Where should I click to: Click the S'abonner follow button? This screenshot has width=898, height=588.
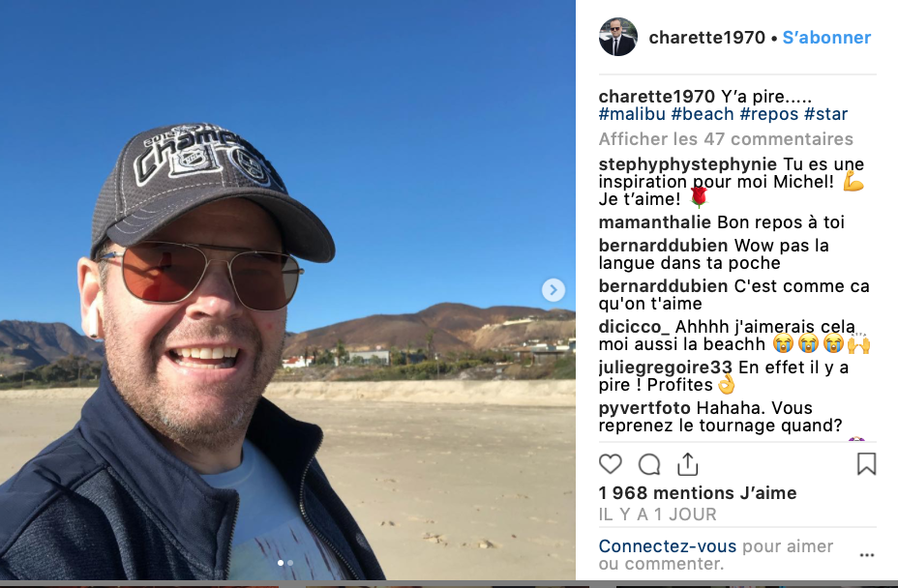point(826,37)
